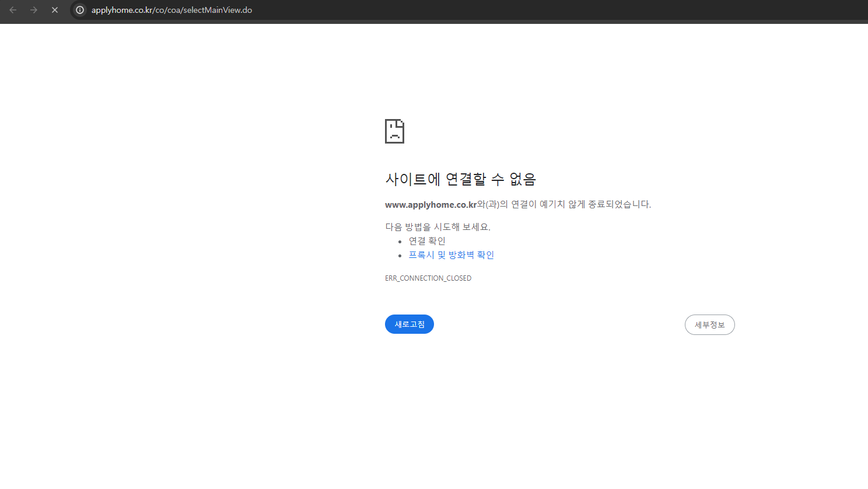868x489 pixels.
Task: Open the 세부정보 details button
Action: [x=709, y=325]
